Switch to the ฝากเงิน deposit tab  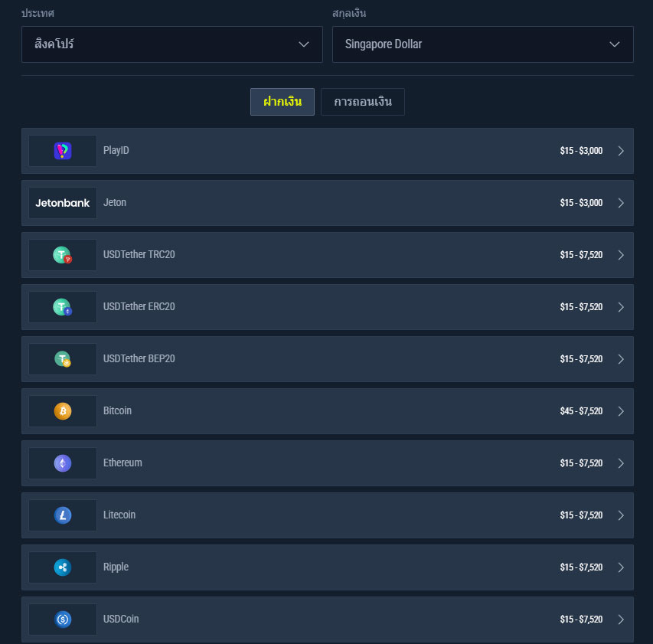point(282,101)
